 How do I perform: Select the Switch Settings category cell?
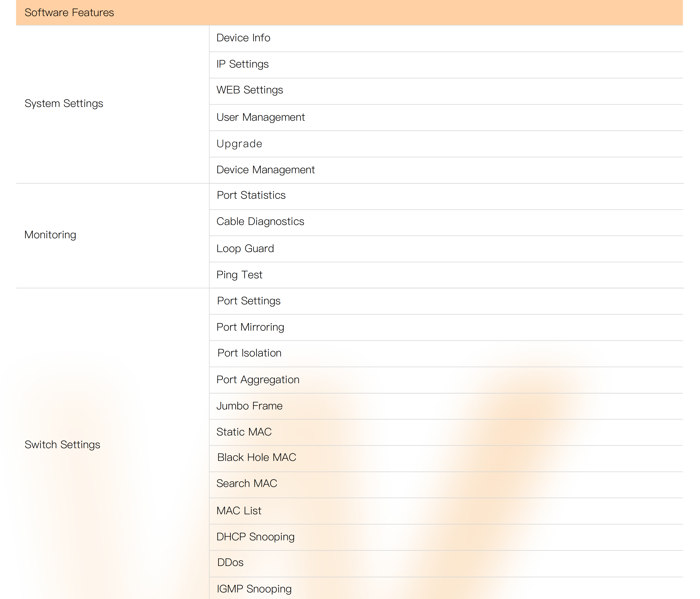pos(62,445)
